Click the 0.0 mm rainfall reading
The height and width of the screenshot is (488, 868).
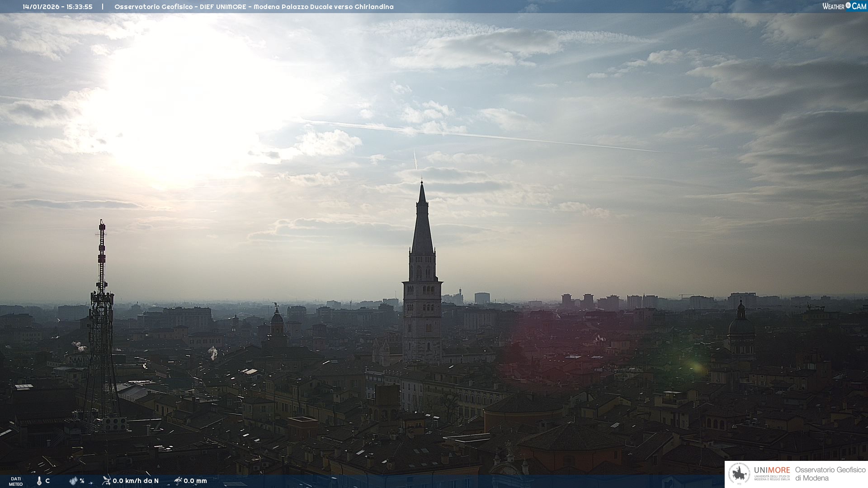click(195, 481)
